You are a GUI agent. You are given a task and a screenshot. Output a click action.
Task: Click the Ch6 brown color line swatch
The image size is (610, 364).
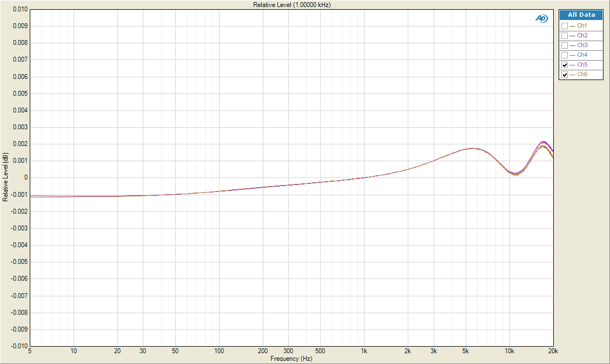572,75
